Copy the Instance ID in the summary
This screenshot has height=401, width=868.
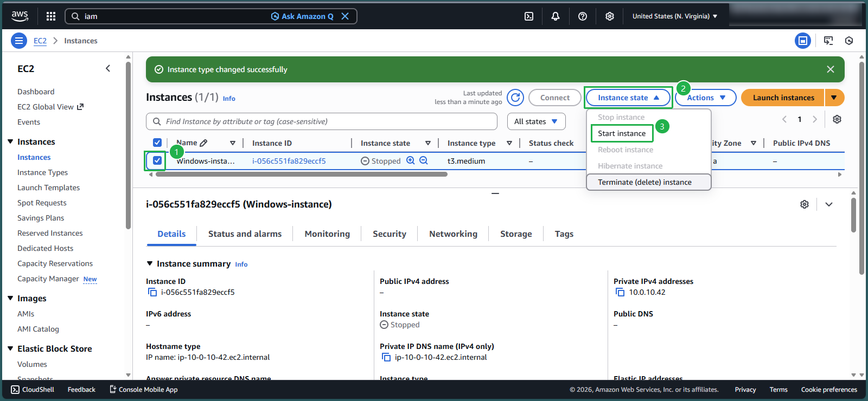point(152,292)
